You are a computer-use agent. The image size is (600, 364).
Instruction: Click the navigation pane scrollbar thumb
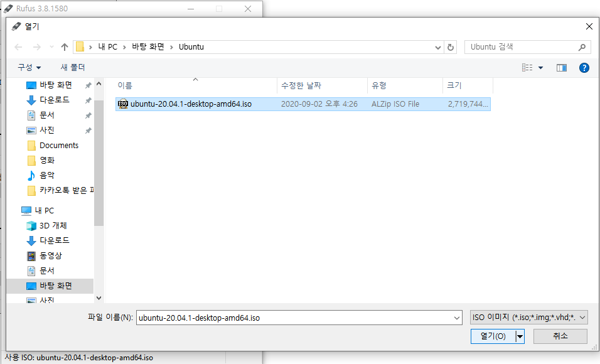(99, 163)
